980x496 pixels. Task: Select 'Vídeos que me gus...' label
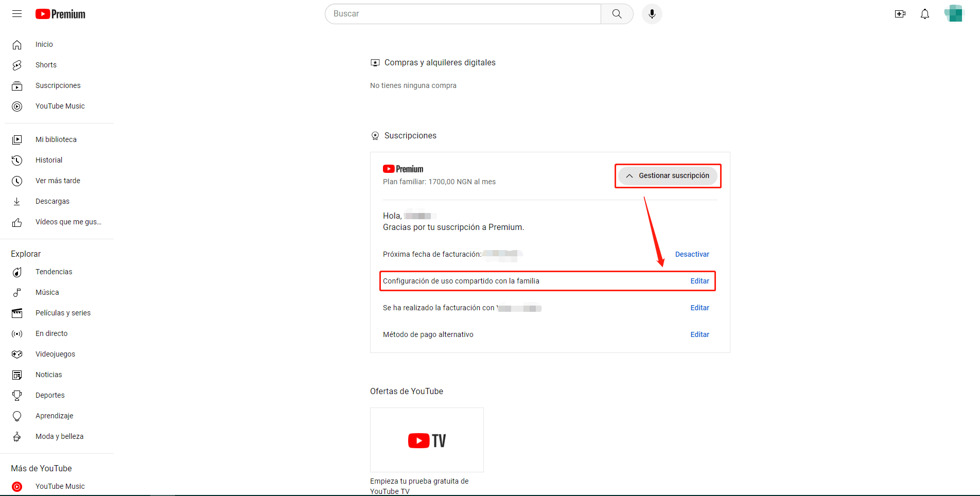(x=68, y=222)
